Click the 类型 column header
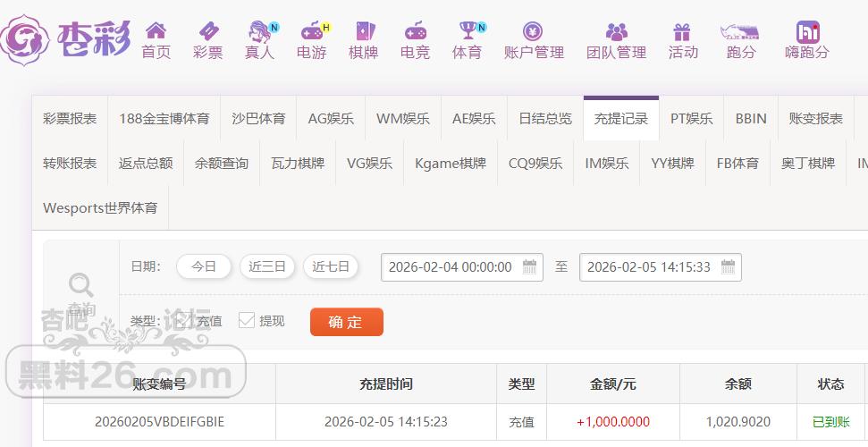The width and height of the screenshot is (868, 447). [x=521, y=384]
